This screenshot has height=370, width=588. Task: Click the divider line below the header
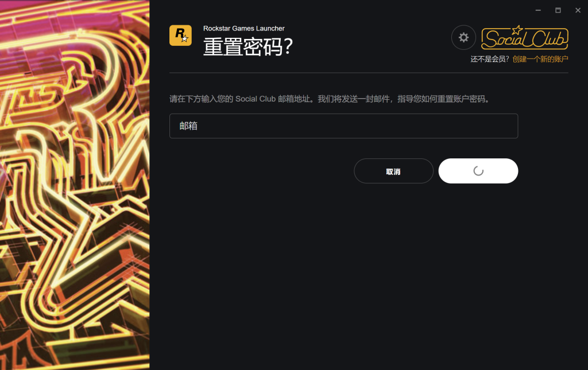pyautogui.click(x=369, y=73)
